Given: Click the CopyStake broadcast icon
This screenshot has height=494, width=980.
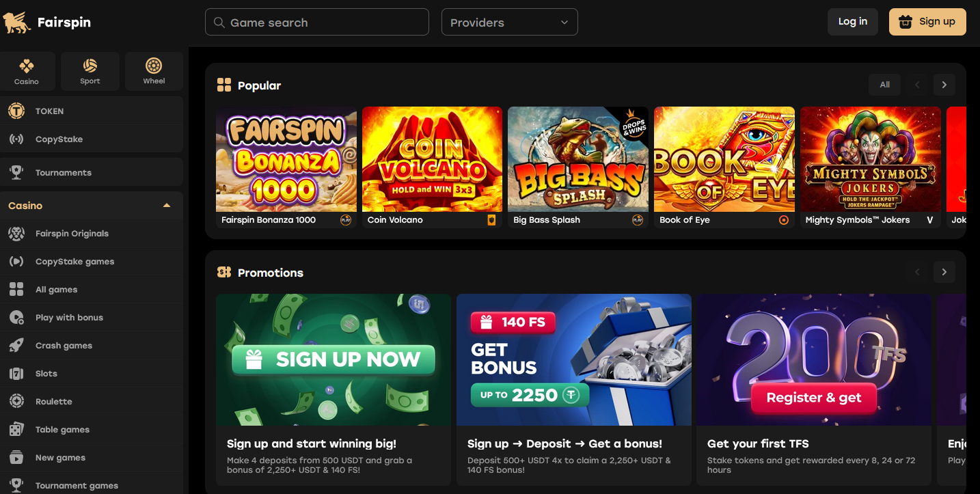Looking at the screenshot, I should click(x=16, y=139).
